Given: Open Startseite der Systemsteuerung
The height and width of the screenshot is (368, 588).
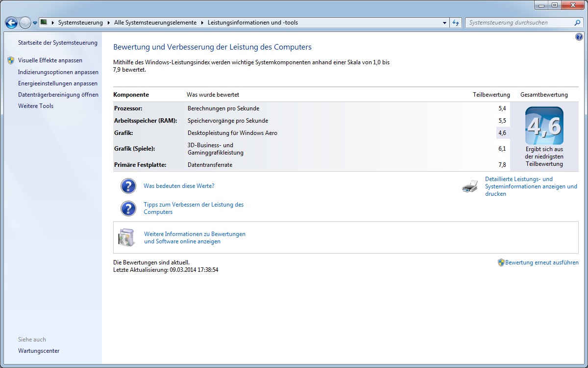Looking at the screenshot, I should [x=58, y=43].
